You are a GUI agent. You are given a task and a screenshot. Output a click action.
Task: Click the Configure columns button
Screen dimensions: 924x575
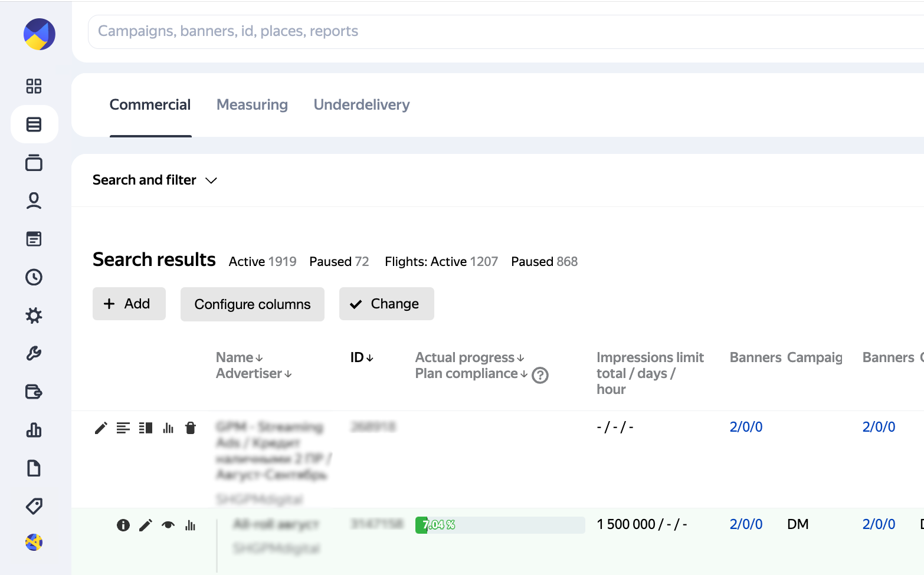tap(252, 304)
